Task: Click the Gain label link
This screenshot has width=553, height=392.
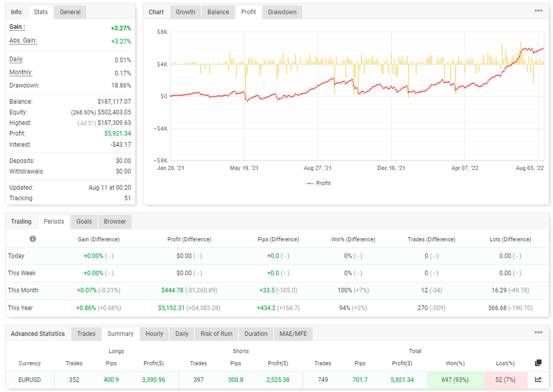Action: click(x=17, y=27)
